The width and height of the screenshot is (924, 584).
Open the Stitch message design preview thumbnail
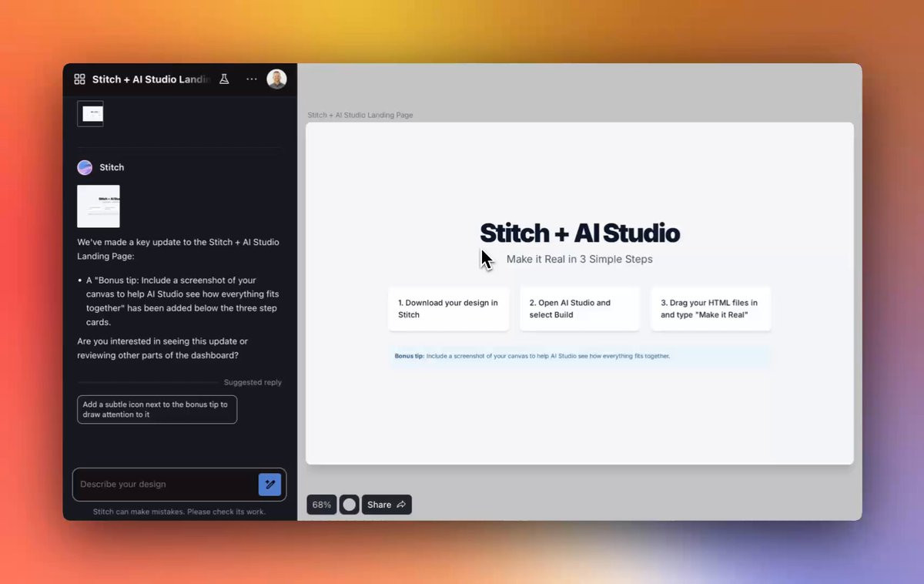(x=99, y=206)
